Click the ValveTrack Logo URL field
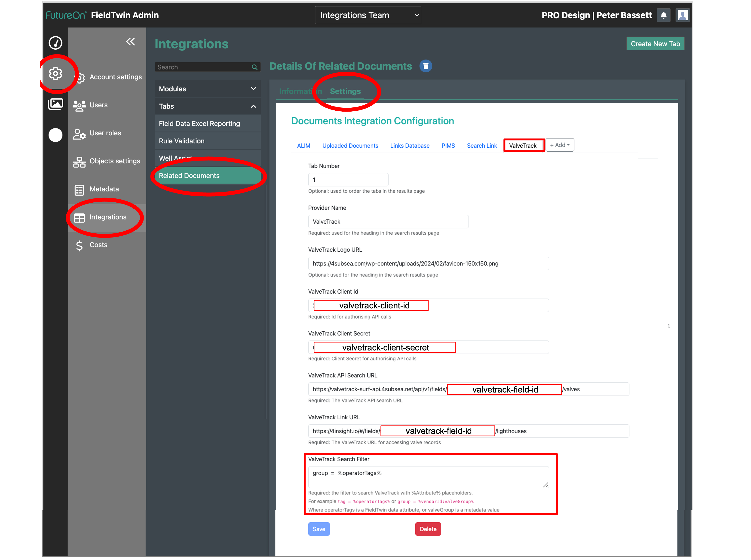751x560 pixels. pyautogui.click(x=428, y=263)
